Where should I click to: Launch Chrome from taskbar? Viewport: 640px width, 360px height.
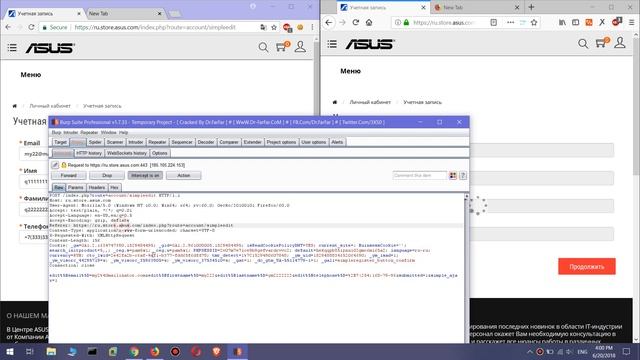(x=134, y=351)
